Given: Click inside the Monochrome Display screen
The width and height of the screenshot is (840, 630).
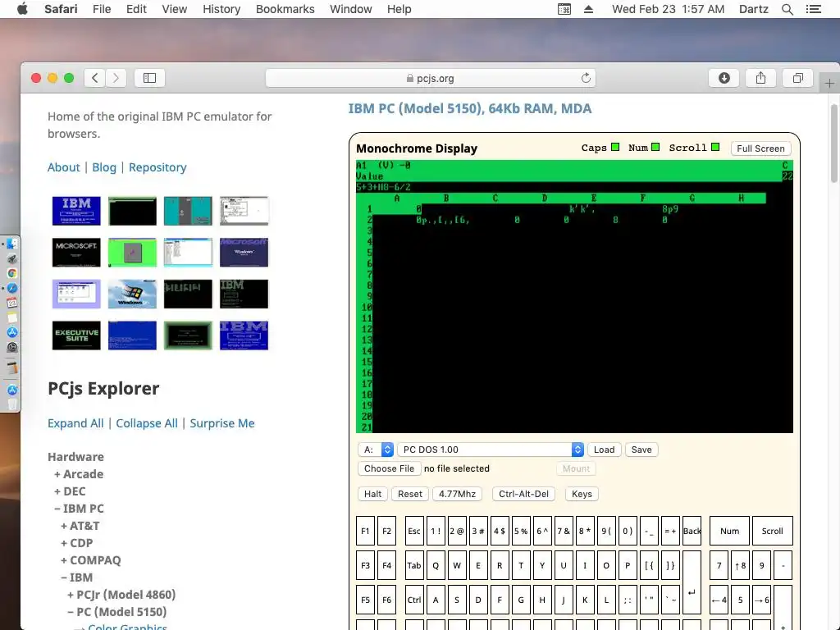Looking at the screenshot, I should [x=574, y=296].
